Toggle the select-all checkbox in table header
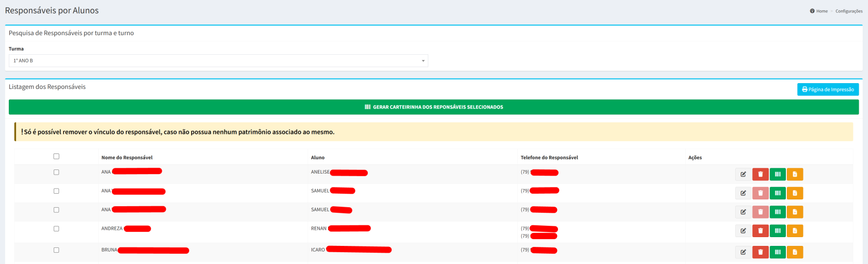This screenshot has width=868, height=264. pyautogui.click(x=56, y=157)
